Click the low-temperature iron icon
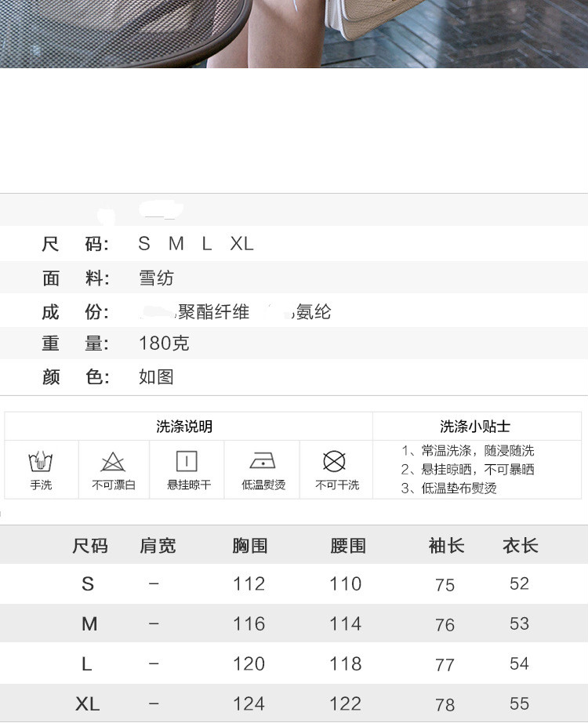This screenshot has width=588, height=723. (x=263, y=461)
